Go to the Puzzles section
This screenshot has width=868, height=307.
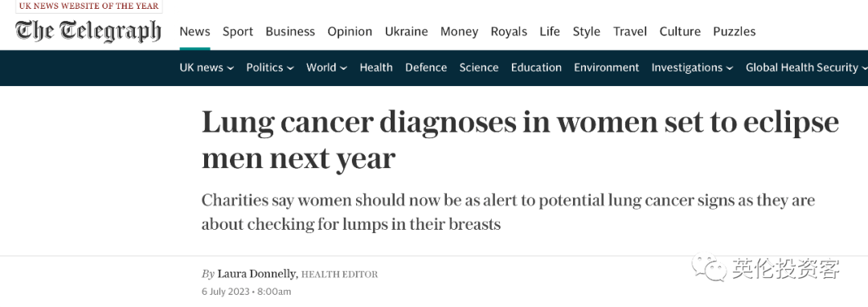point(734,31)
